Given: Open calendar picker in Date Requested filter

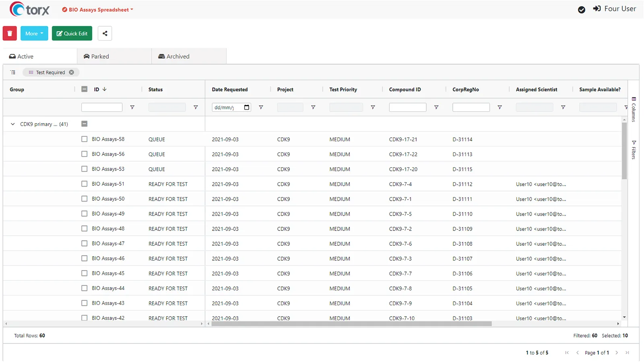Looking at the screenshot, I should 247,107.
